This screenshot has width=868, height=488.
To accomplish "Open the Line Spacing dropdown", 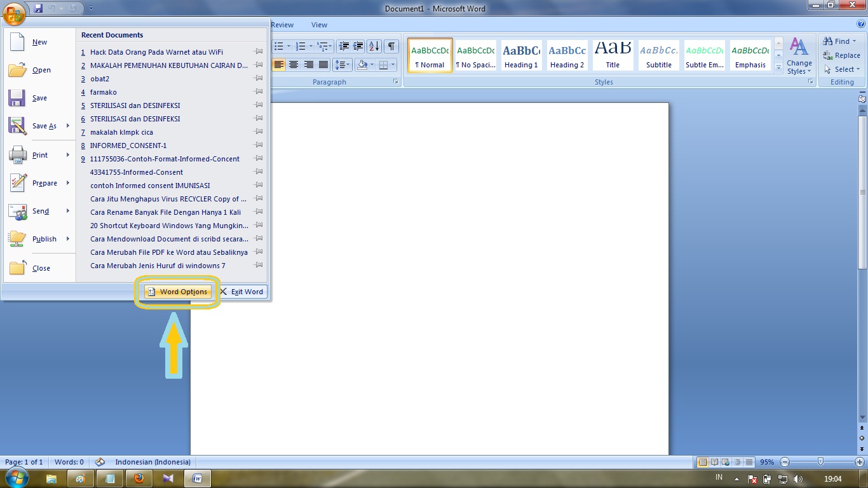I will pyautogui.click(x=342, y=65).
